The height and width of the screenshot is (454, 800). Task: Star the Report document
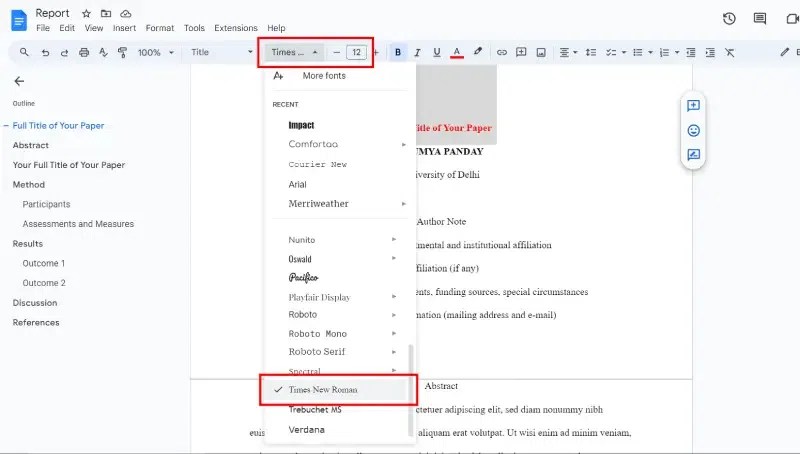86,14
